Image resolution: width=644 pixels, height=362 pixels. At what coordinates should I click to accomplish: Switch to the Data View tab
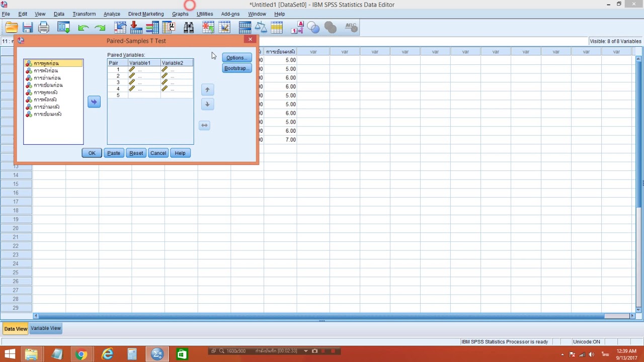coord(16,329)
